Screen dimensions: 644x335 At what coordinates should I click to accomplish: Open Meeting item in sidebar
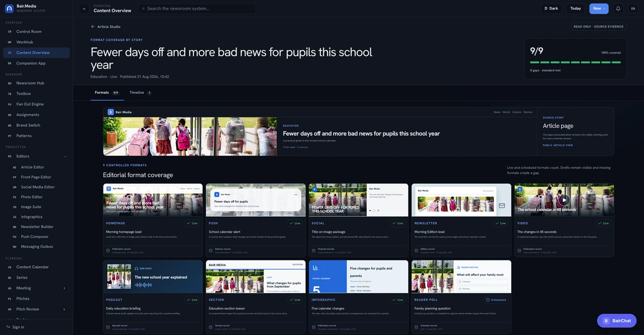click(x=36, y=288)
